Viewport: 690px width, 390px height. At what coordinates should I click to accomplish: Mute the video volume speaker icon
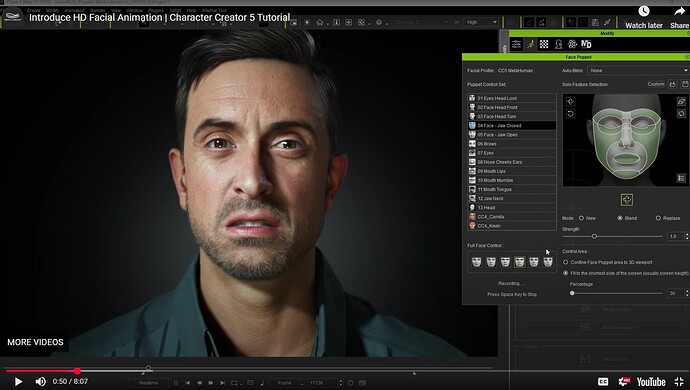pyautogui.click(x=40, y=382)
